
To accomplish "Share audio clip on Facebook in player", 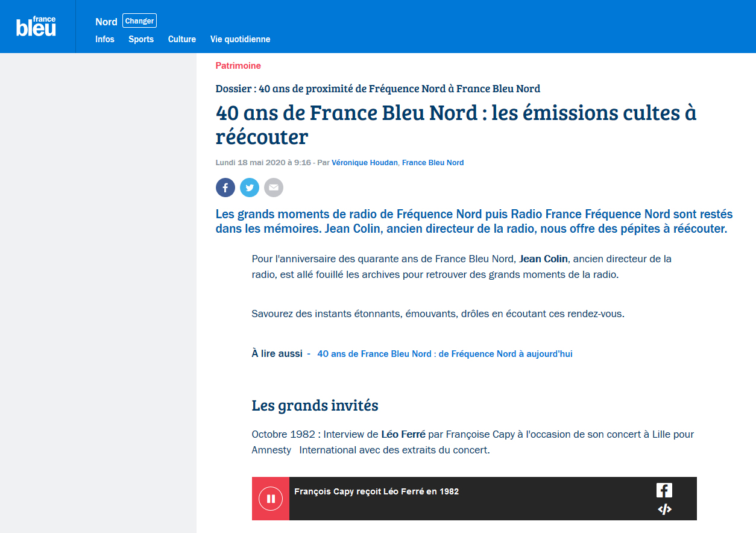I will click(x=664, y=490).
